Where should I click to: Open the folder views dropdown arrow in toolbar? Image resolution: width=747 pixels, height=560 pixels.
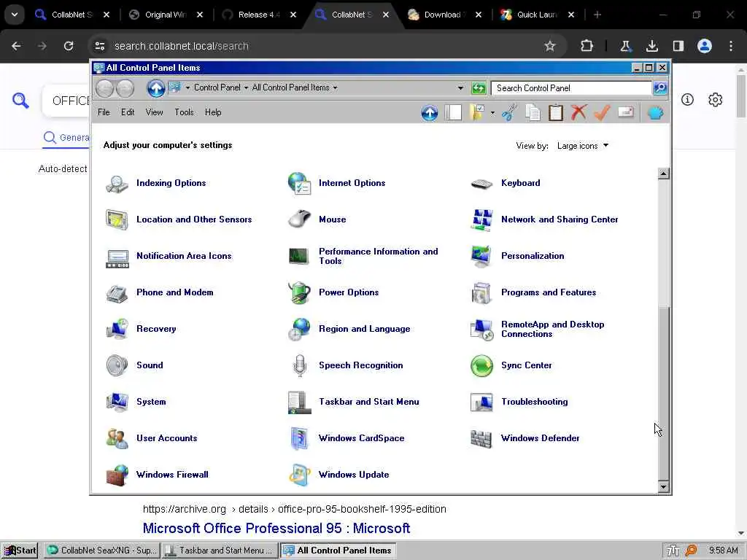(x=492, y=113)
